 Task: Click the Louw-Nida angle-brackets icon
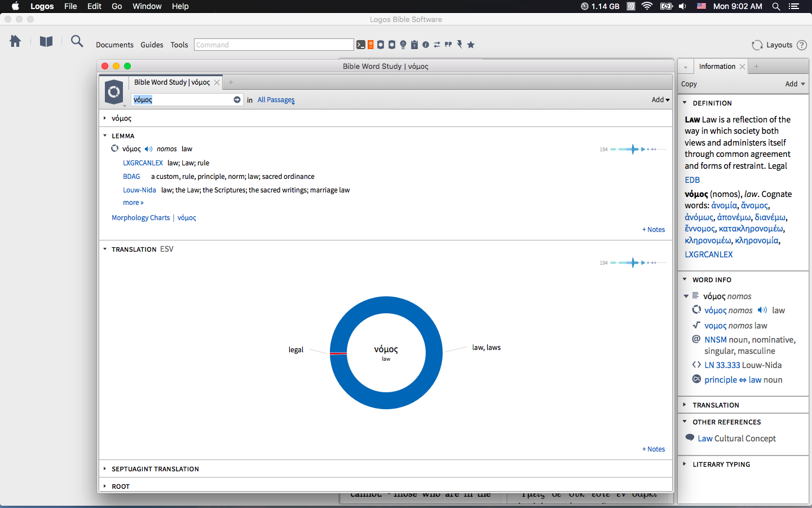[696, 365]
